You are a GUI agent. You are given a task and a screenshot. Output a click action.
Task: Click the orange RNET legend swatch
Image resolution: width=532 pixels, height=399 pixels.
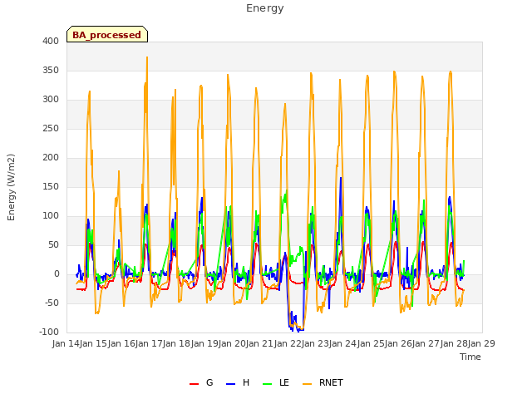(307, 384)
